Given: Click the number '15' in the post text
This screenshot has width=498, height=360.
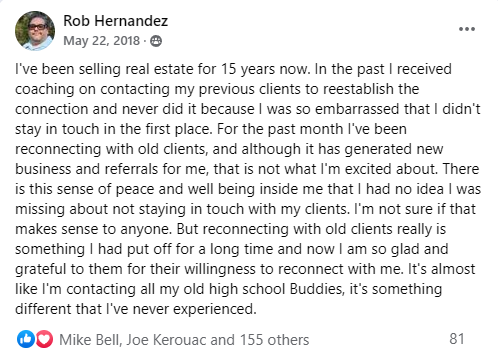Looking at the screenshot, I should point(229,69).
